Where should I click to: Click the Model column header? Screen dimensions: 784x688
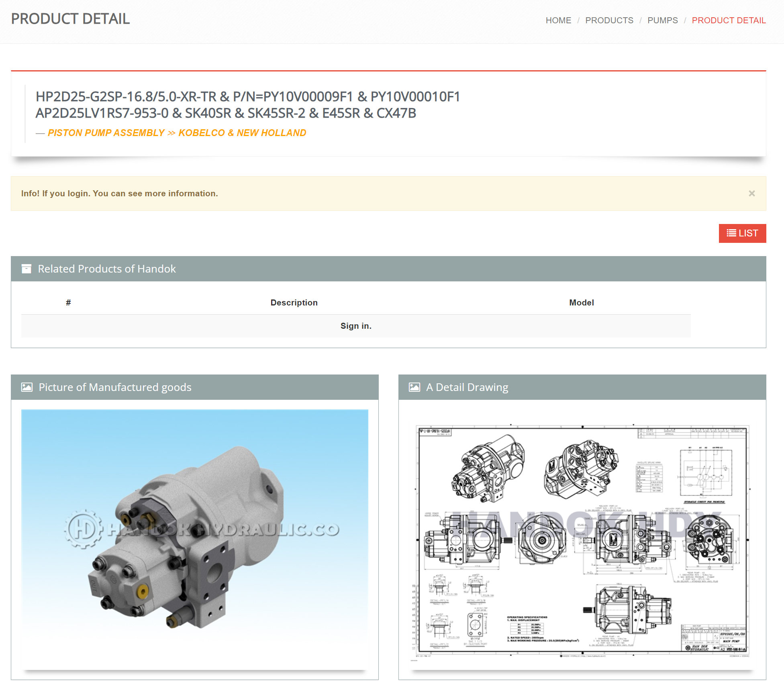tap(581, 303)
